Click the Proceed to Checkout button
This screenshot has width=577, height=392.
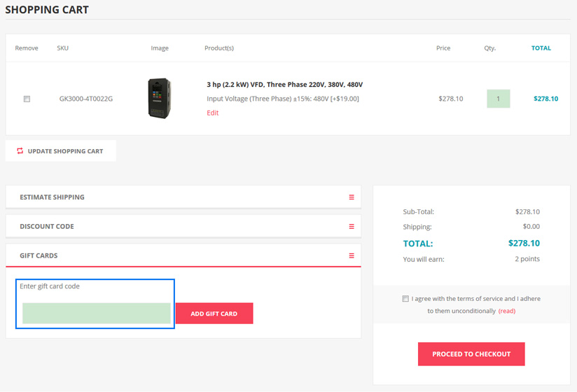click(471, 354)
